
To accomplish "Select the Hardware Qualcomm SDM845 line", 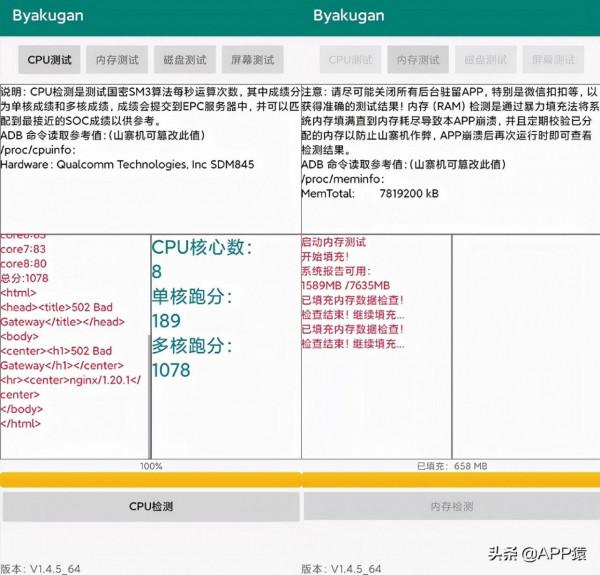I will [127, 165].
